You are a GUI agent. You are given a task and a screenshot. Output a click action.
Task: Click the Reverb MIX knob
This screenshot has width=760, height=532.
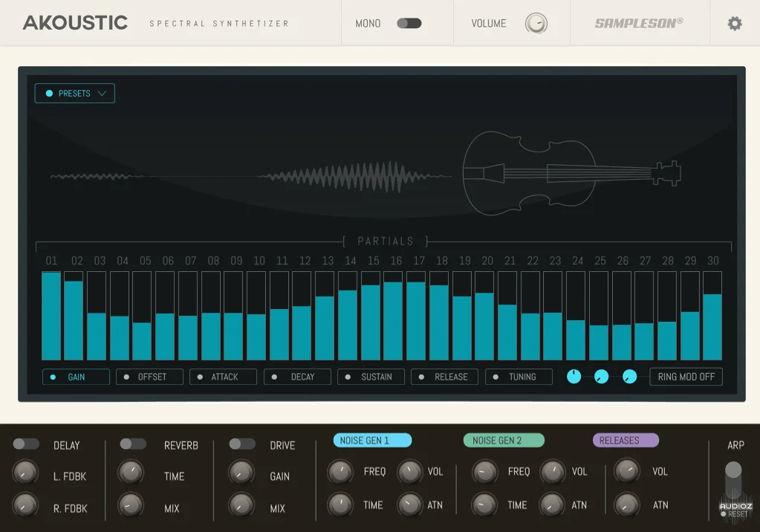(131, 505)
